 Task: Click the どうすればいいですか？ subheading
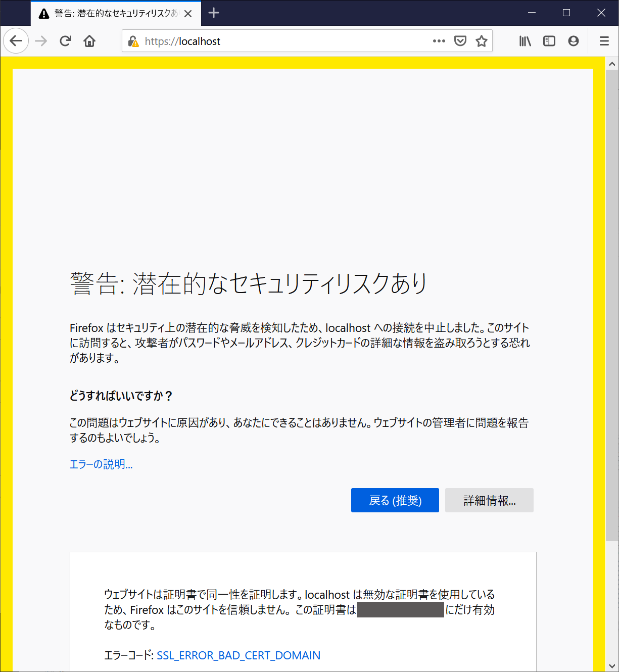(x=121, y=396)
